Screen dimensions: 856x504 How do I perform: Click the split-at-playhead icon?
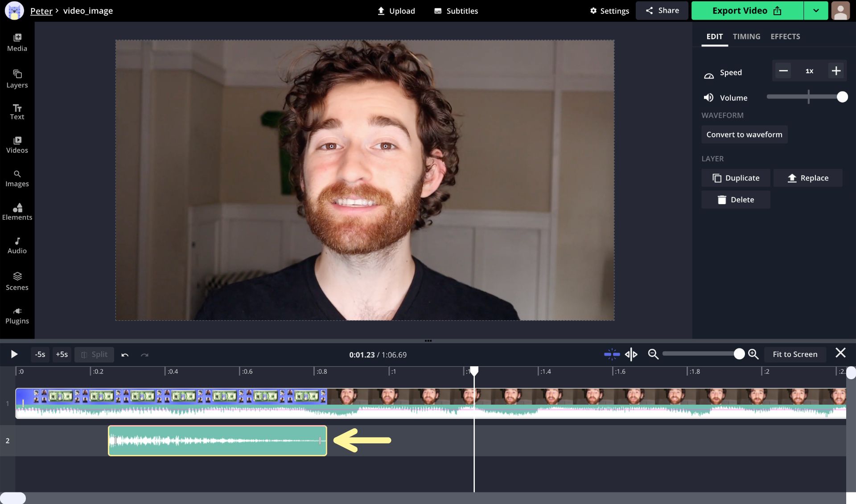click(x=631, y=354)
